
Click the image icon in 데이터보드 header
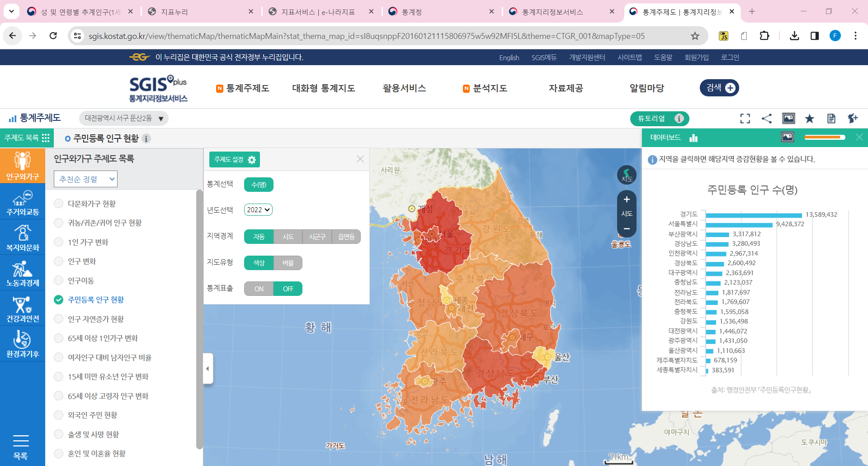coord(788,137)
